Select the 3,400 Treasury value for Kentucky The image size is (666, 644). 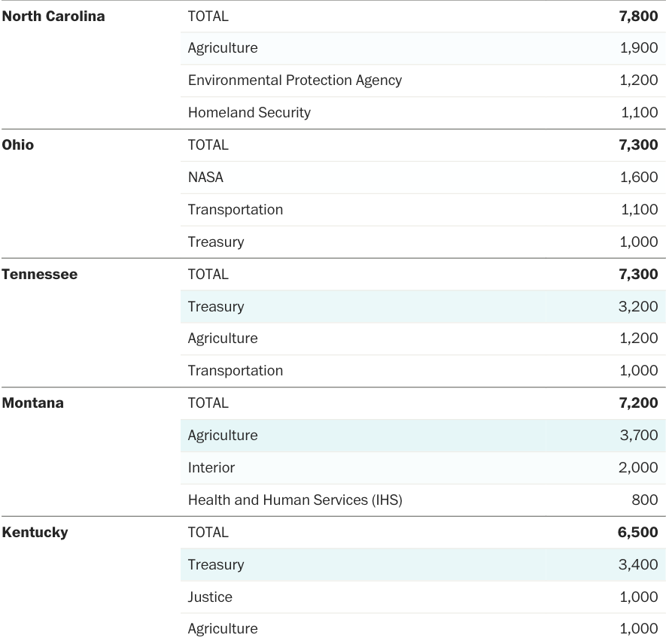coord(638,565)
